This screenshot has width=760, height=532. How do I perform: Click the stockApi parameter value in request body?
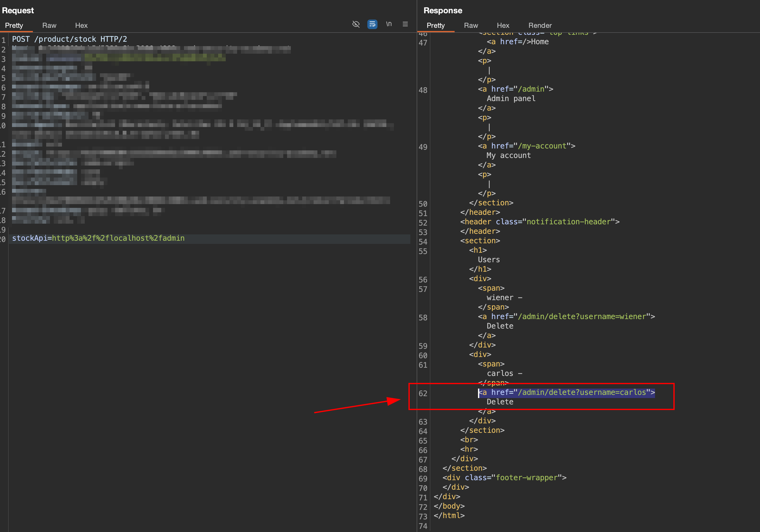(x=118, y=238)
